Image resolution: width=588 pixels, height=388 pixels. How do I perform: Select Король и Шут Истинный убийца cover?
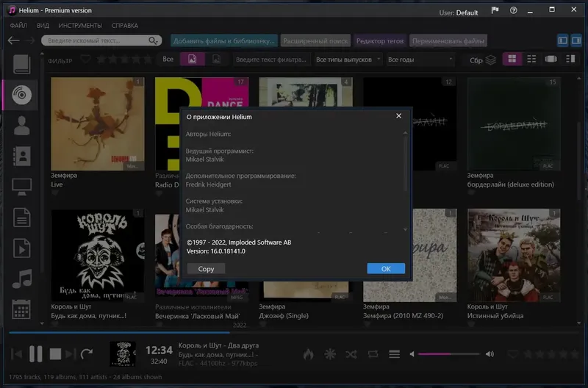pyautogui.click(x=514, y=255)
